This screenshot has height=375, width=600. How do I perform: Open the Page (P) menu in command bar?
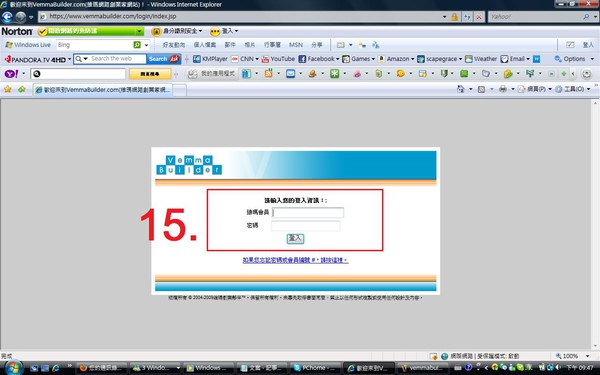tap(535, 89)
